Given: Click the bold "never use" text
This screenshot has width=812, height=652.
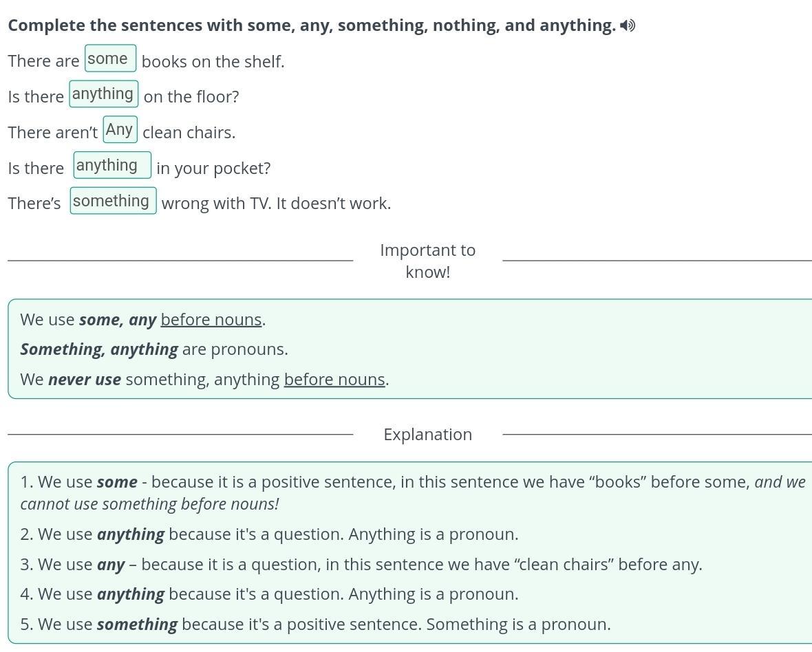Looking at the screenshot, I should (85, 380).
